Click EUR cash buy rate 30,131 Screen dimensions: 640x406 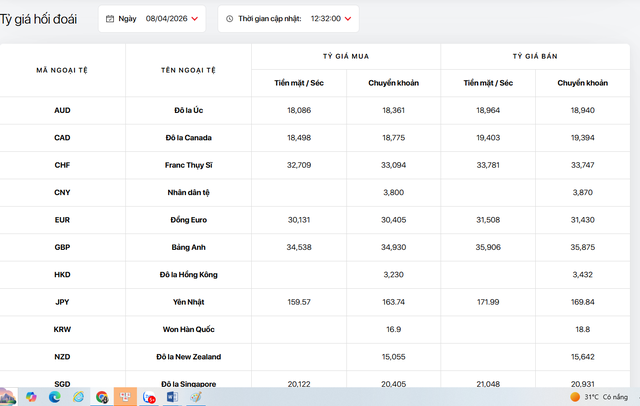(x=299, y=220)
